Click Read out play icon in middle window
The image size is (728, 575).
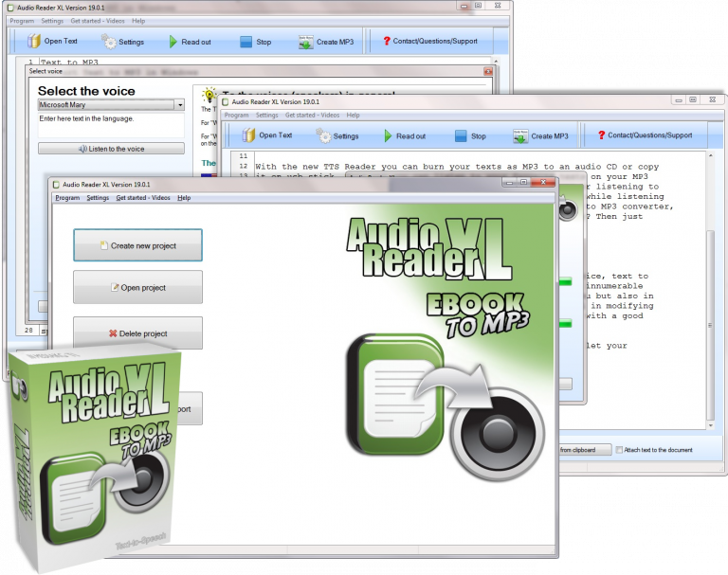[x=388, y=136]
